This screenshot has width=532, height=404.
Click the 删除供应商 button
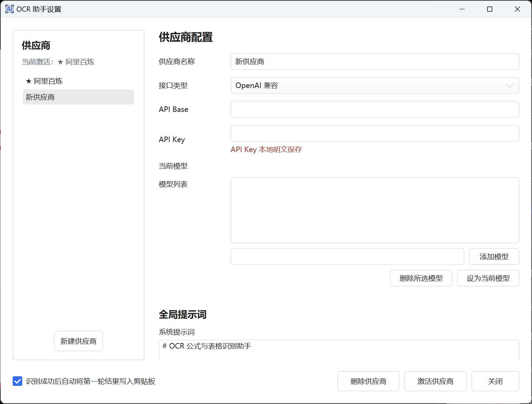(368, 381)
